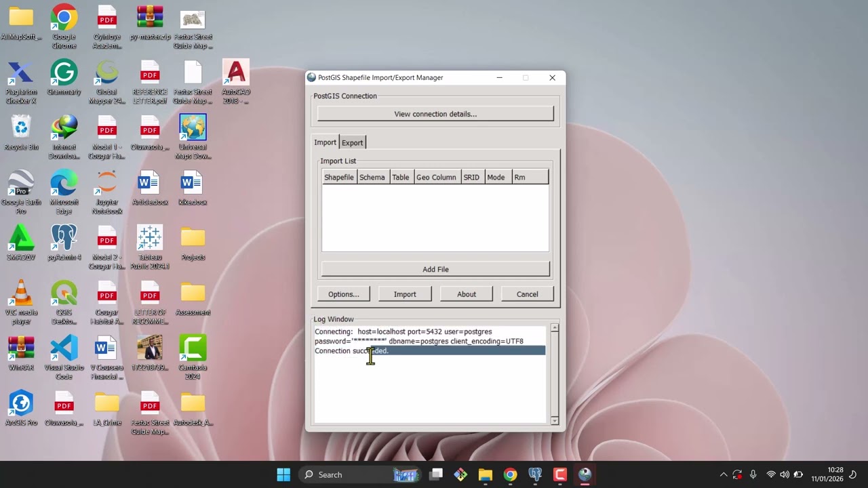Viewport: 868px width, 488px height.
Task: Select the Assessment folder on desktop
Action: point(193,299)
